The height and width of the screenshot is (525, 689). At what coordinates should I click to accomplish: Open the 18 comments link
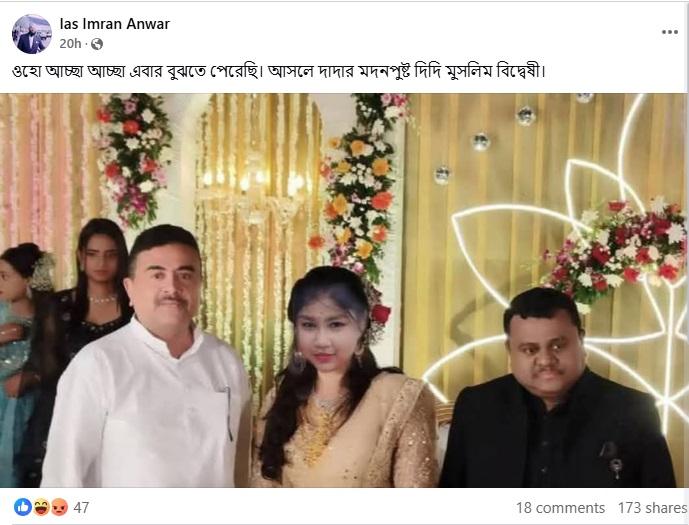560,508
